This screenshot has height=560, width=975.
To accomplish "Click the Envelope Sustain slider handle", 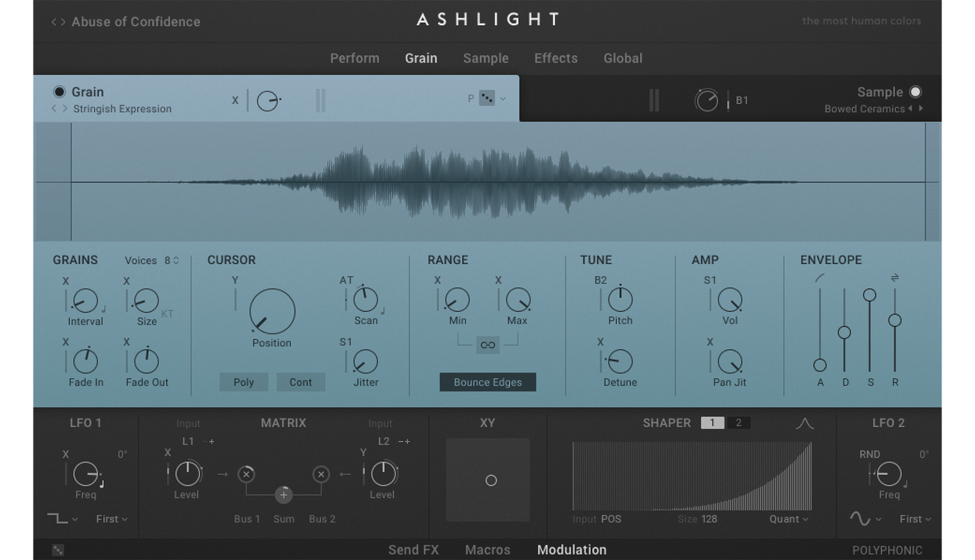I will 869,295.
